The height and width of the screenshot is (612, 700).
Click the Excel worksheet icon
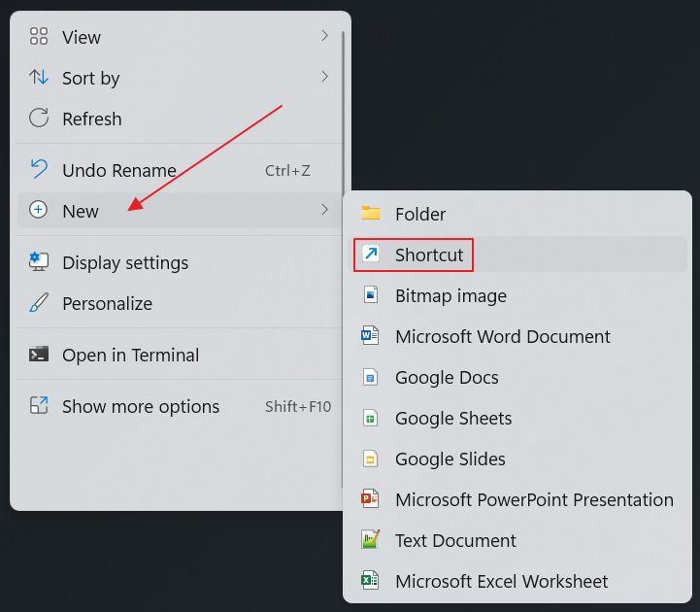click(x=370, y=580)
